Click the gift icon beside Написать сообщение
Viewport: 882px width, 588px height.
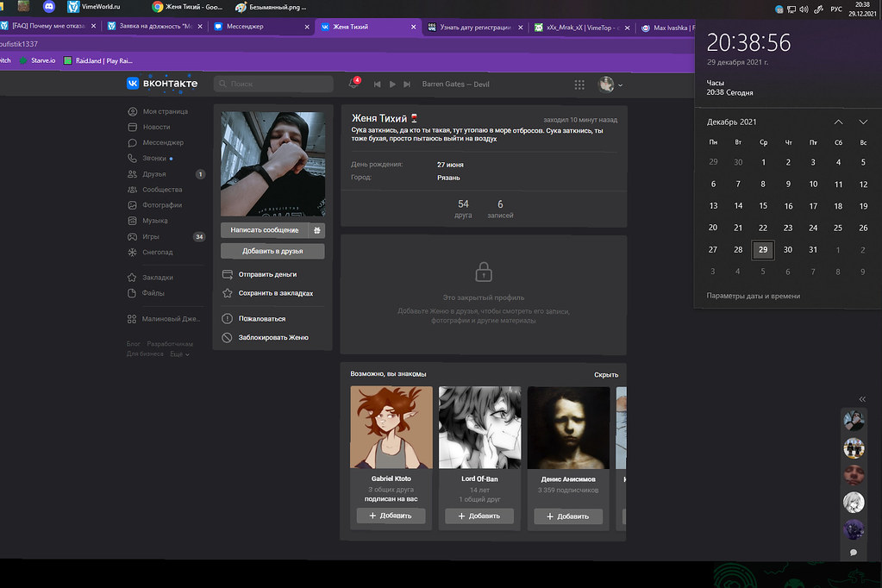[317, 230]
